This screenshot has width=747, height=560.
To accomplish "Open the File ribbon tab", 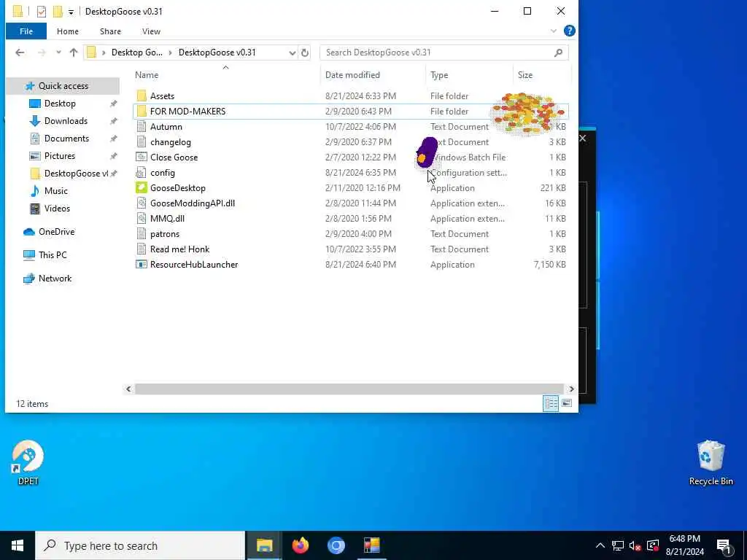I will point(26,31).
